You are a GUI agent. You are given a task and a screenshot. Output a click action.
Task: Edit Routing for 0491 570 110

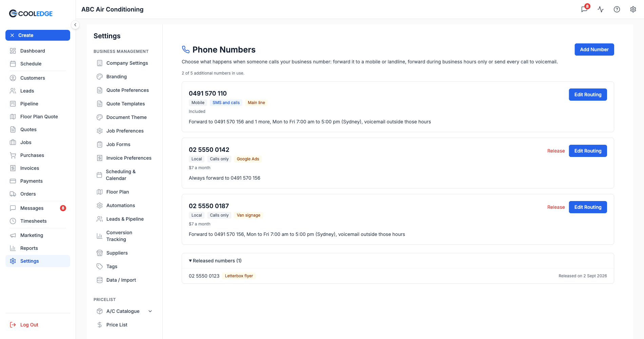coord(588,95)
